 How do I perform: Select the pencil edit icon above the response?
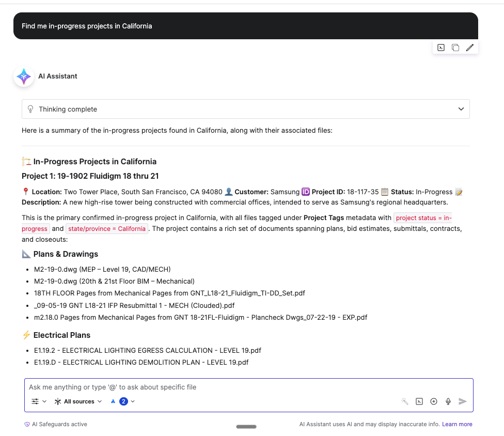[469, 48]
